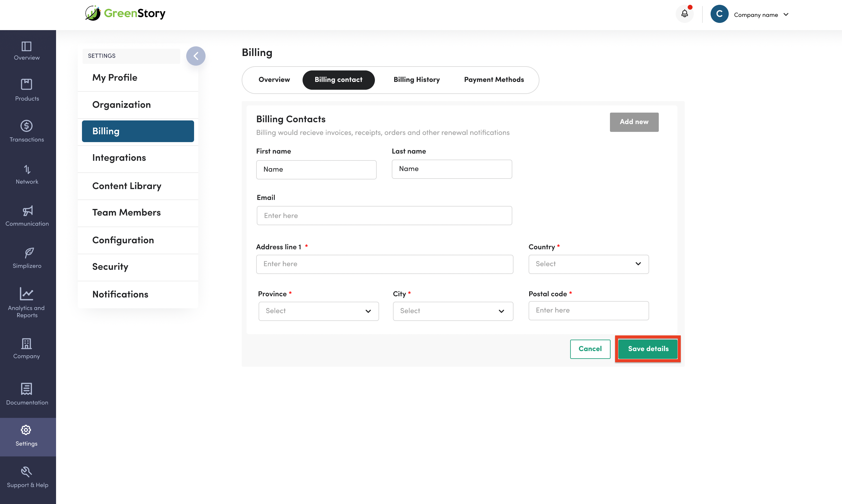The height and width of the screenshot is (504, 842).
Task: Open the Documentation icon in the sidebar
Action: tap(27, 389)
